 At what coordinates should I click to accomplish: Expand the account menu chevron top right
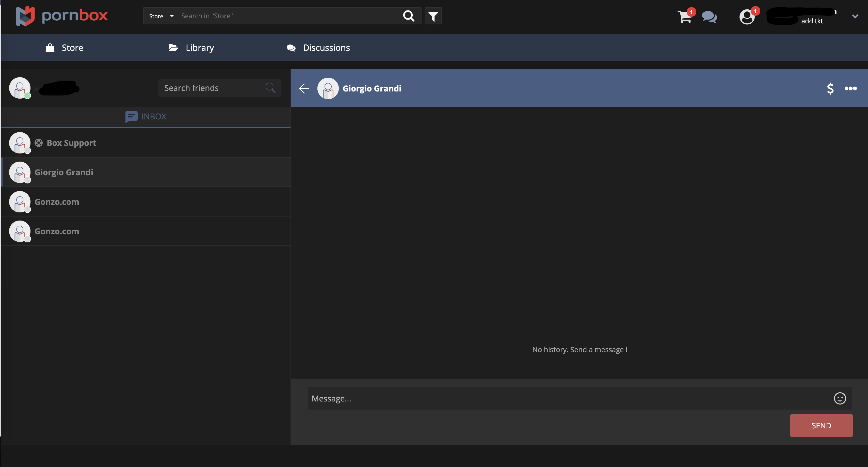[x=855, y=16]
